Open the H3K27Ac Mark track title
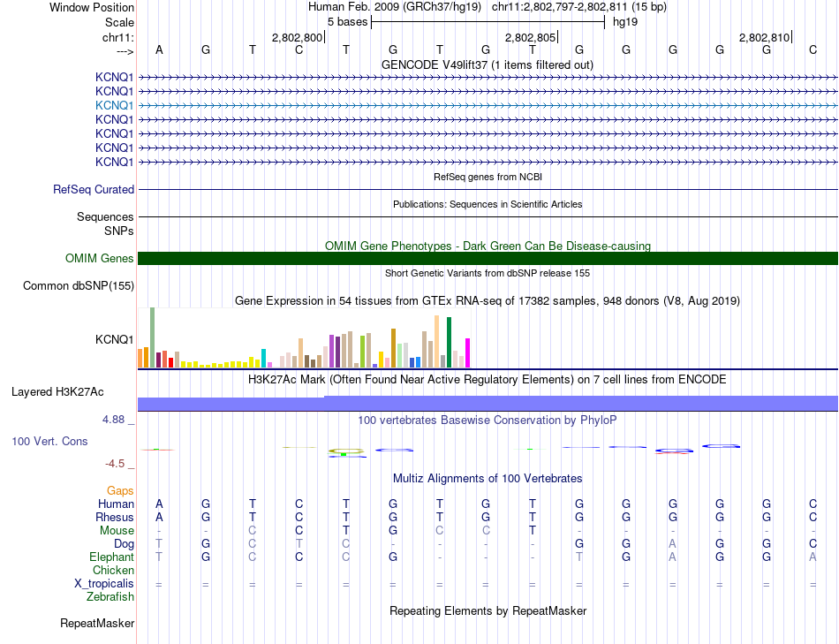This screenshot has width=839, height=644. pos(488,380)
